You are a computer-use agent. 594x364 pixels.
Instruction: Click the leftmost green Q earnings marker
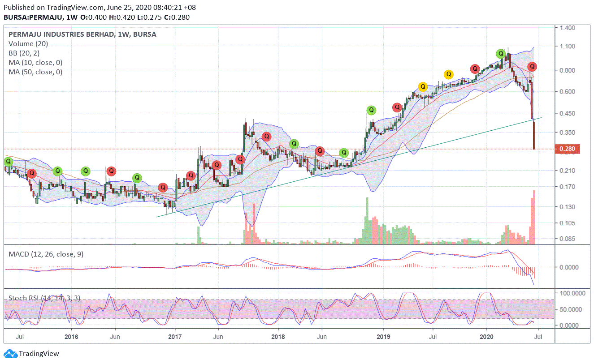[8, 162]
